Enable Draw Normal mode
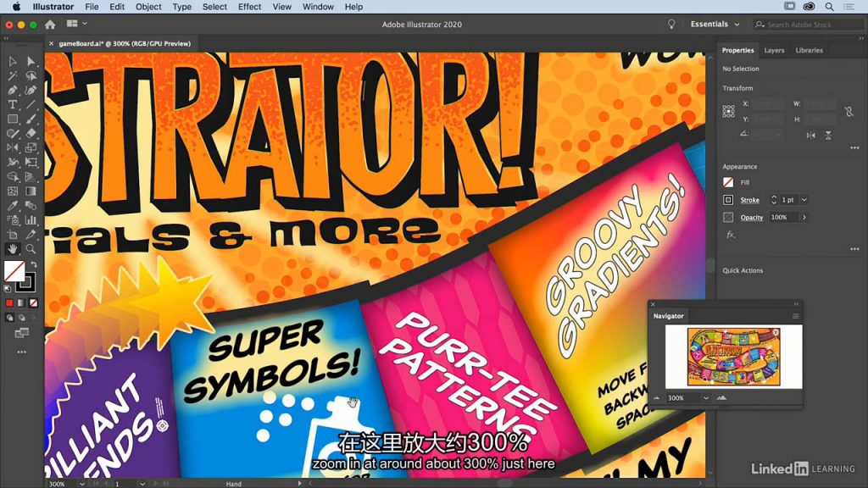Image resolution: width=868 pixels, height=488 pixels. tap(9, 318)
